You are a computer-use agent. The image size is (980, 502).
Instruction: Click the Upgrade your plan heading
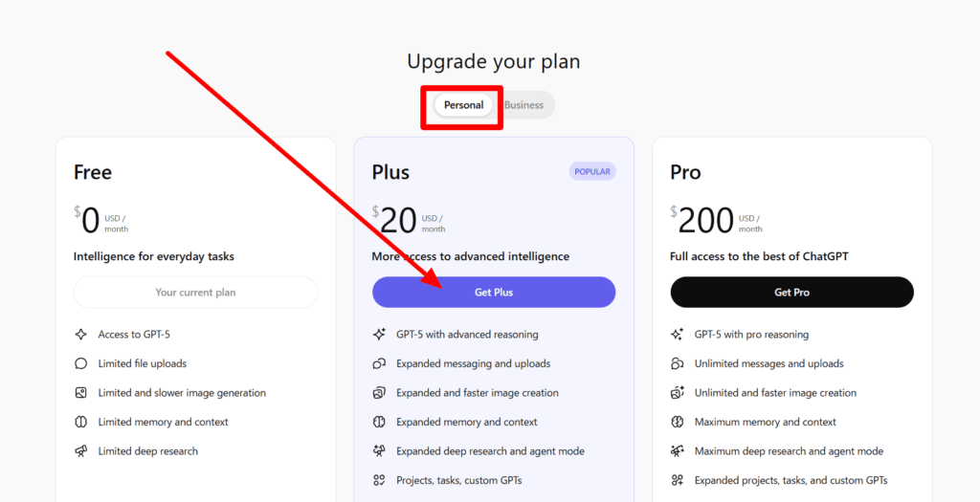coord(493,62)
